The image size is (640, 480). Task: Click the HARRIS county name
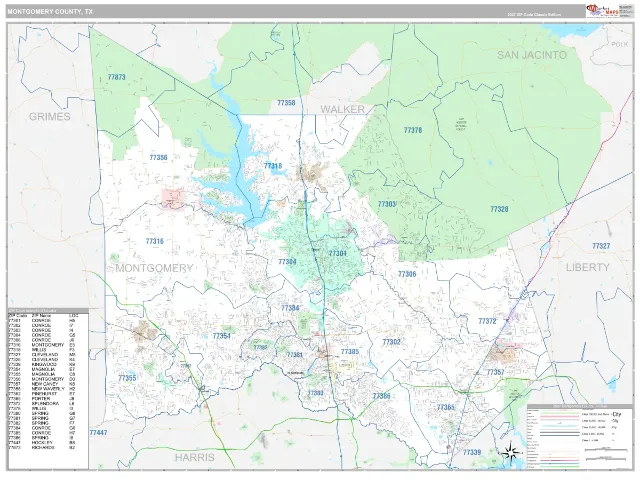pos(195,457)
